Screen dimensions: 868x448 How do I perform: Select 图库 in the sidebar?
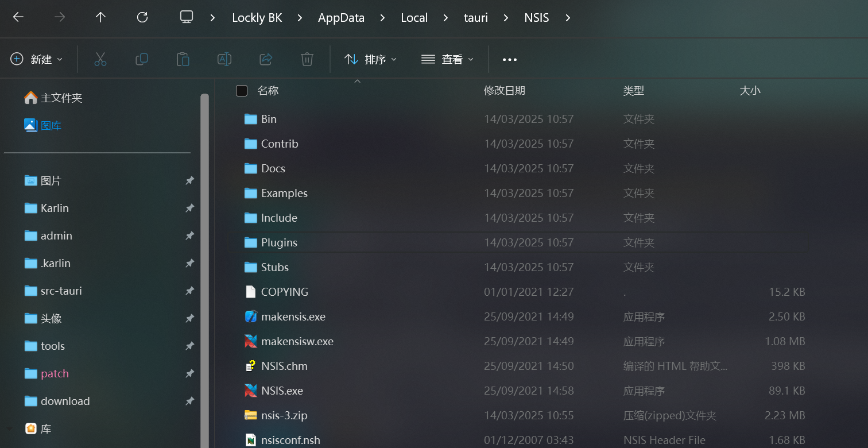pyautogui.click(x=51, y=125)
